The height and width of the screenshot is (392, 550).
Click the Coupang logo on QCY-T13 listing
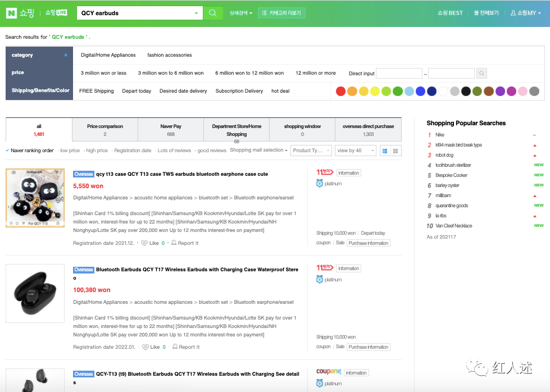[329, 372]
